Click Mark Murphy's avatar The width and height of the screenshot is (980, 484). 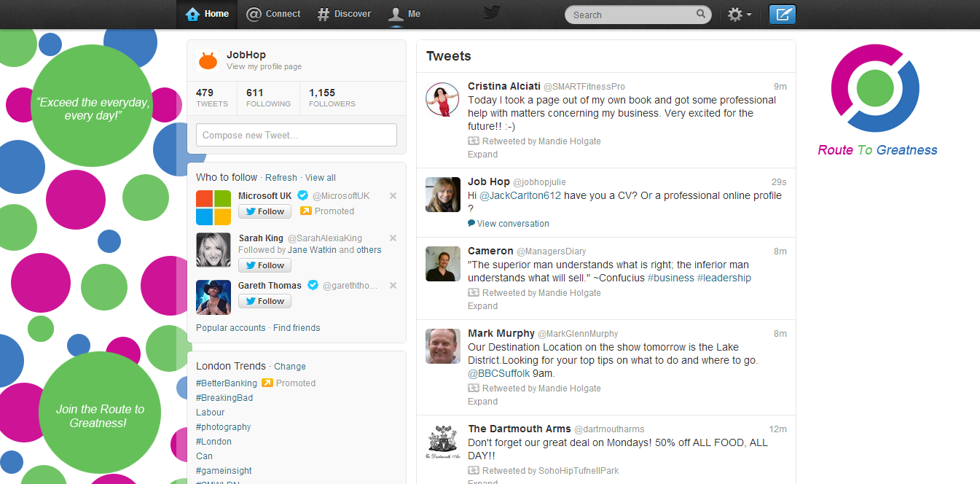(x=443, y=346)
